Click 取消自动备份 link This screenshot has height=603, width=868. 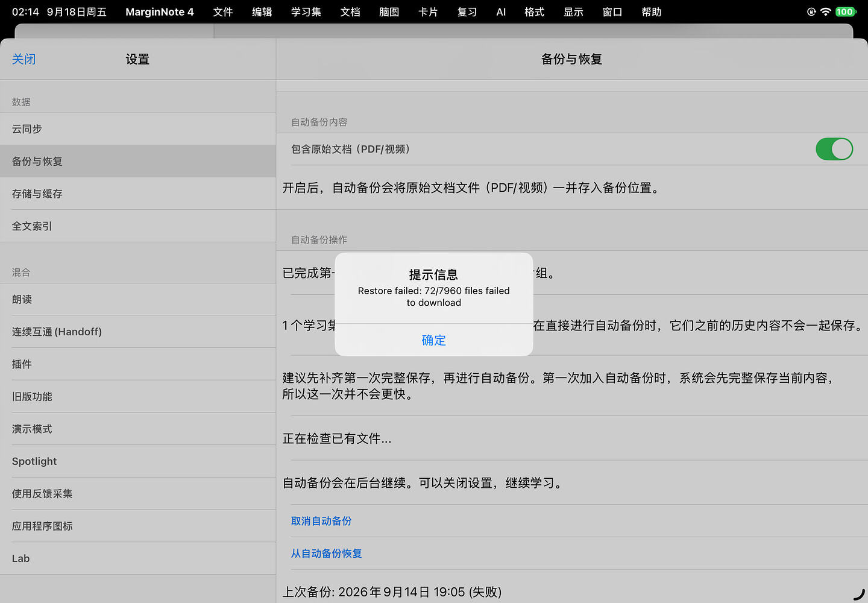pos(321,521)
